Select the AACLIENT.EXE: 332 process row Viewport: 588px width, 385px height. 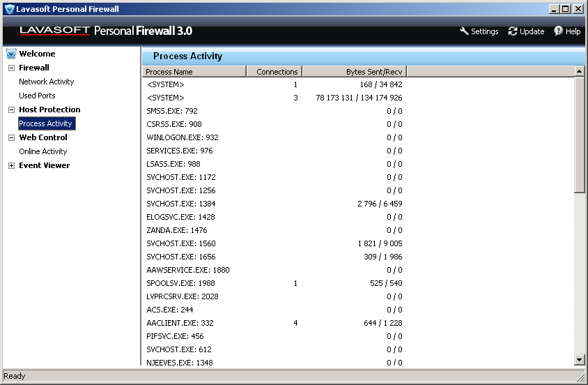point(180,323)
